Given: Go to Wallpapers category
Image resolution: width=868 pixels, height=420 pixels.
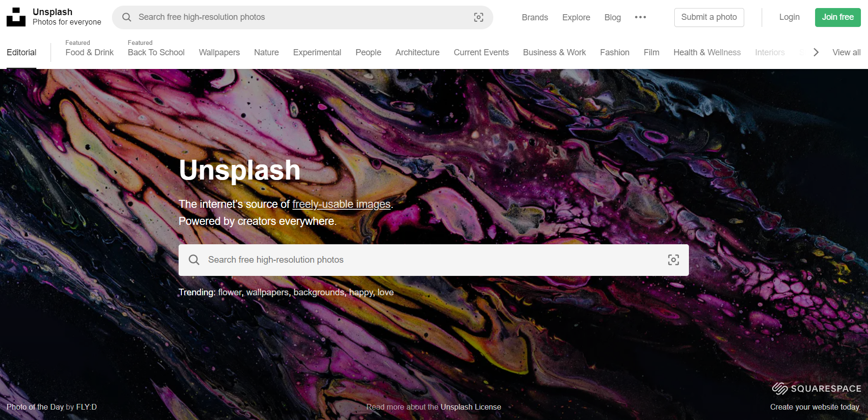Looking at the screenshot, I should coord(219,52).
